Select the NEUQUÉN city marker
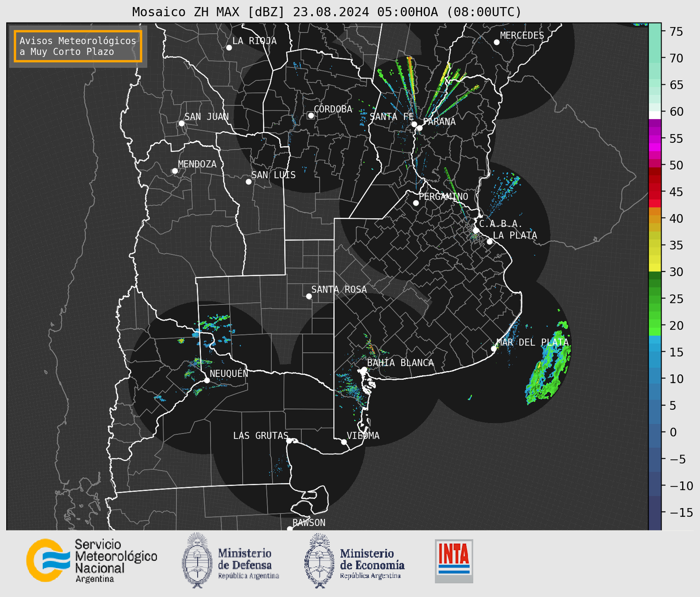The height and width of the screenshot is (597, 700). (x=207, y=380)
